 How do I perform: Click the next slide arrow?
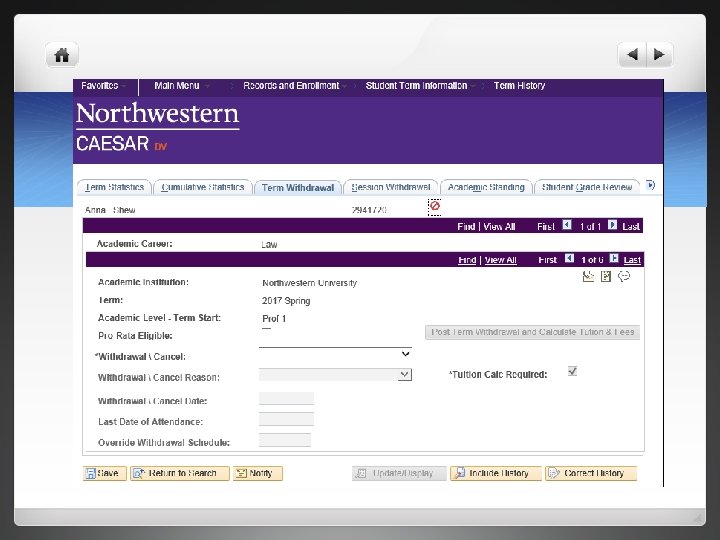click(x=659, y=55)
